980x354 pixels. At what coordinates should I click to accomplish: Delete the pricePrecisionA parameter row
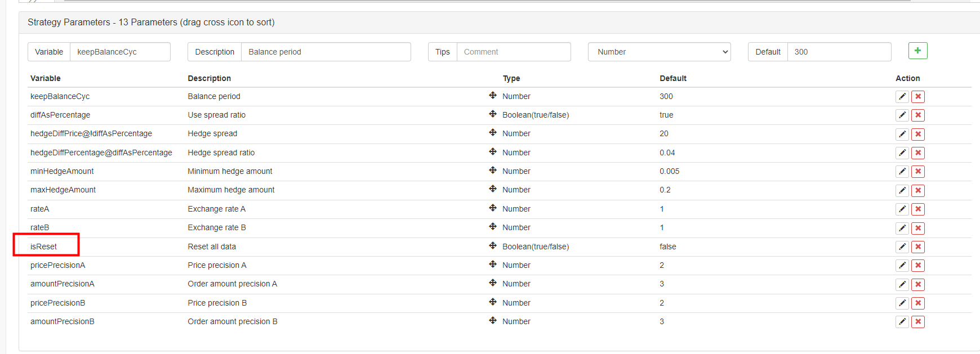pyautogui.click(x=918, y=266)
